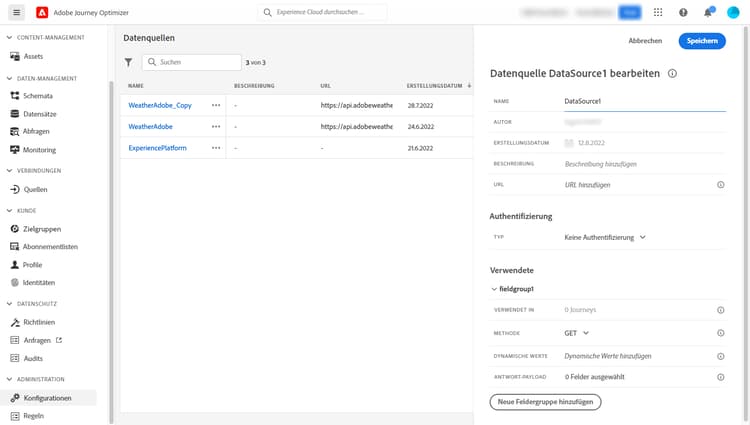Click URL hinzufügen field

[587, 185]
